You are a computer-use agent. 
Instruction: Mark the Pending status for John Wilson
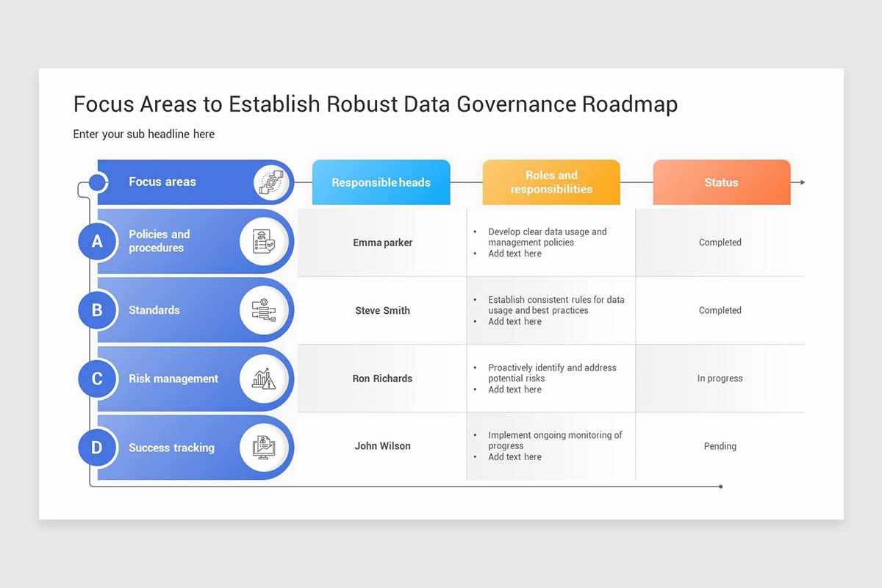click(x=720, y=446)
